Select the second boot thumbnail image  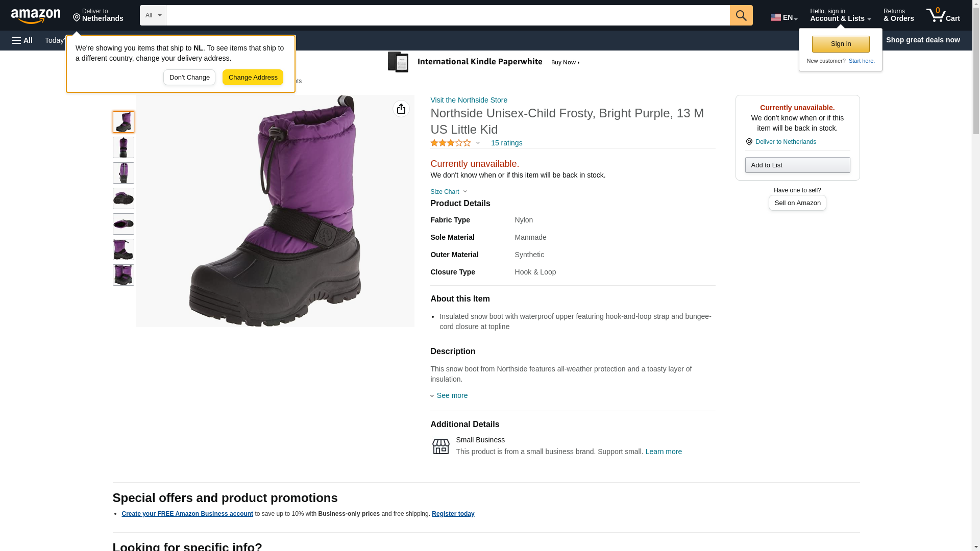click(124, 147)
